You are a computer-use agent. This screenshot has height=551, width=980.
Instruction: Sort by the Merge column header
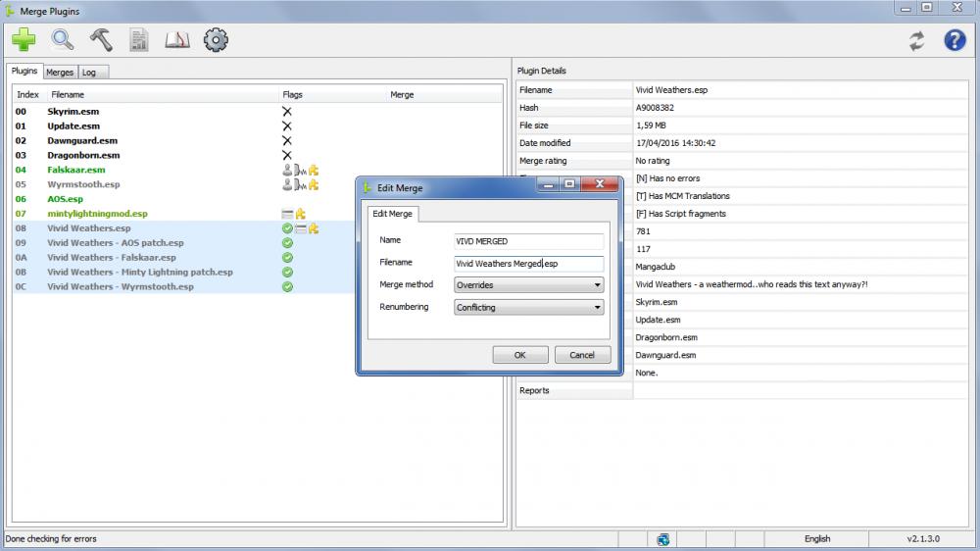[444, 94]
